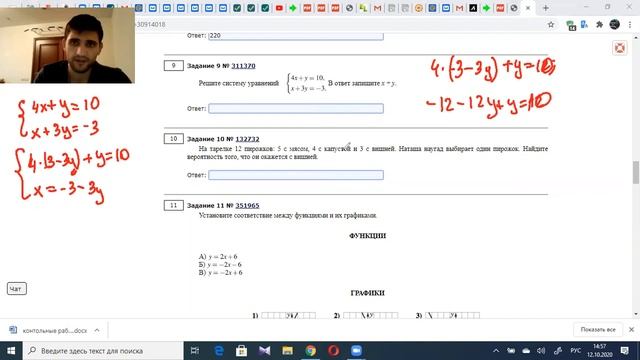Open the контрольные раб....docx download
This screenshot has height=360, width=640.
coord(55,331)
